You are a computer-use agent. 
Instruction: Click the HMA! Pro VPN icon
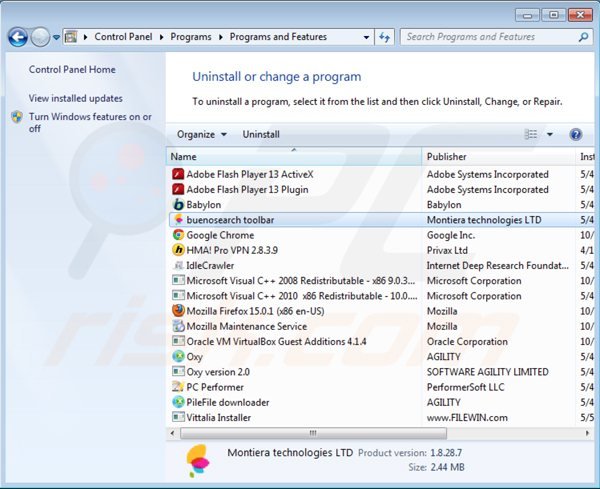point(178,250)
